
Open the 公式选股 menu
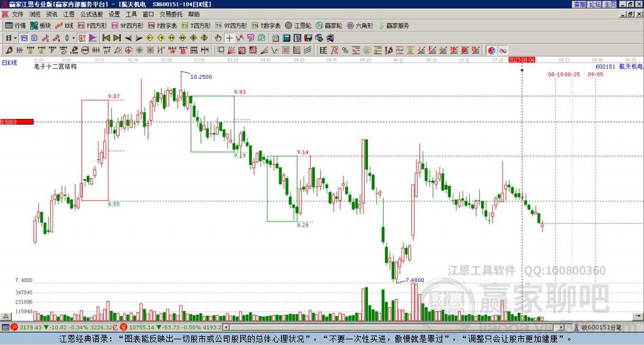tap(91, 14)
